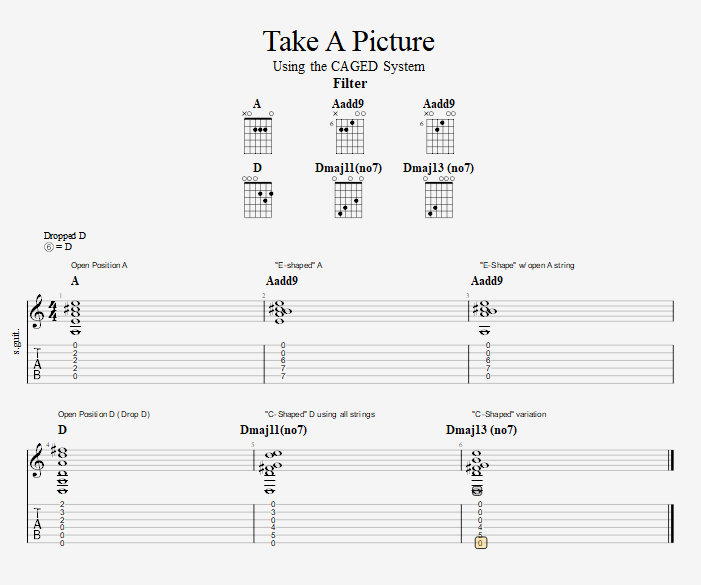This screenshot has height=585, width=701.
Task: Click the Dmaj13 (no7) name above measure 6
Action: [481, 430]
